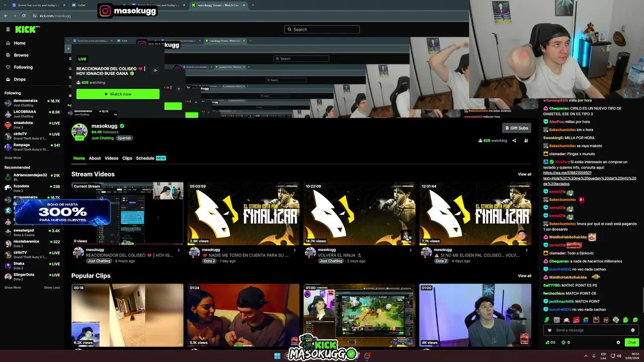Click the Gift Subs button
The image size is (644, 362).
pyautogui.click(x=517, y=128)
